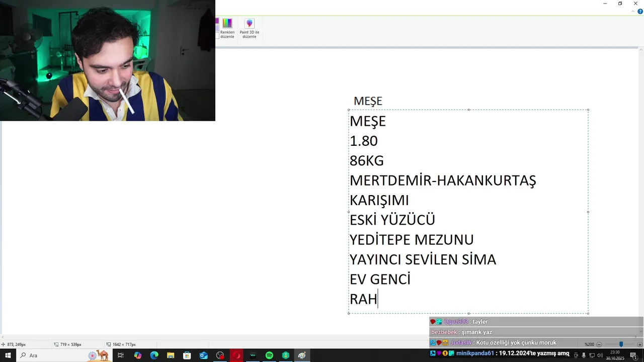Zoom in with the plus button
644x362 pixels.
(639, 344)
